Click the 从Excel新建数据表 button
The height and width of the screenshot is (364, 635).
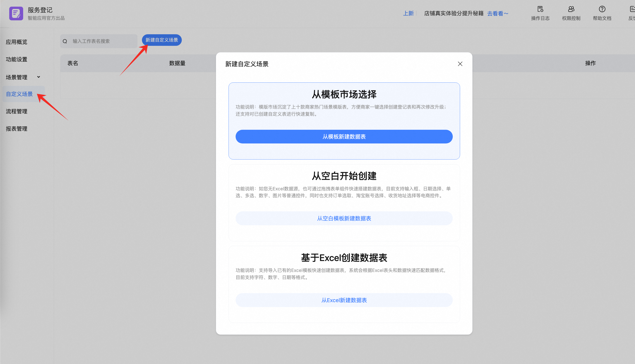(x=344, y=300)
